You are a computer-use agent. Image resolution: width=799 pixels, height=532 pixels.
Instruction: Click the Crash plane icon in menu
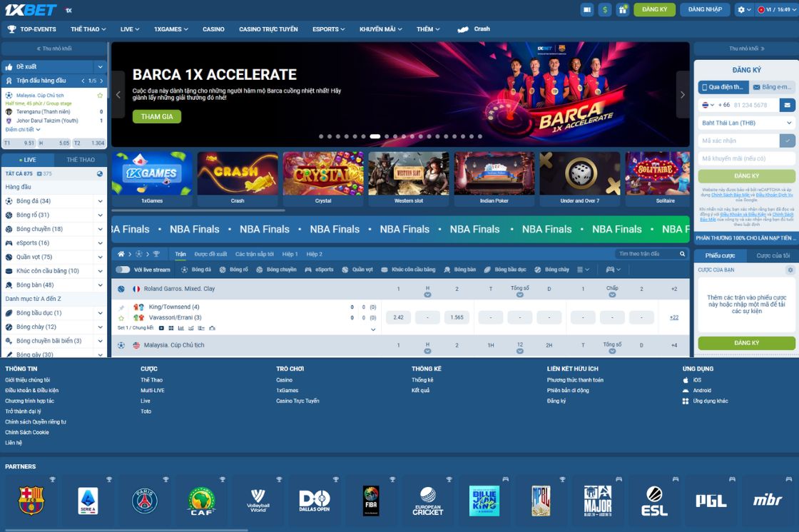(x=463, y=29)
